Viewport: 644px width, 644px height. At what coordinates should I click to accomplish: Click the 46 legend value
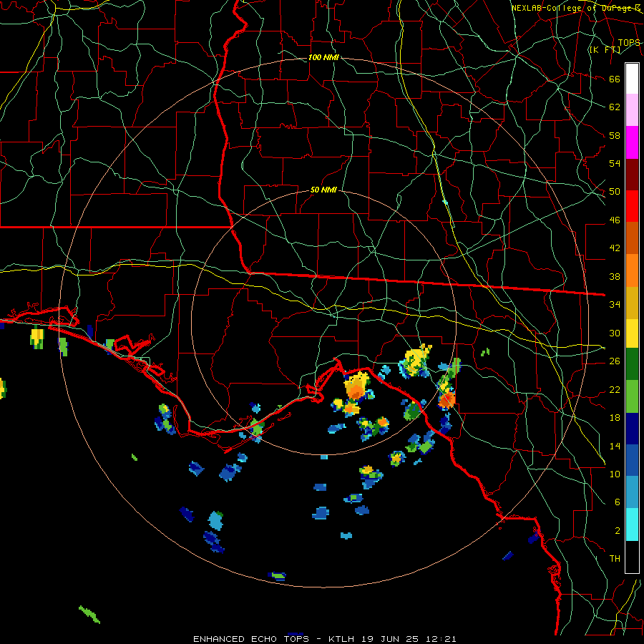[x=615, y=220]
